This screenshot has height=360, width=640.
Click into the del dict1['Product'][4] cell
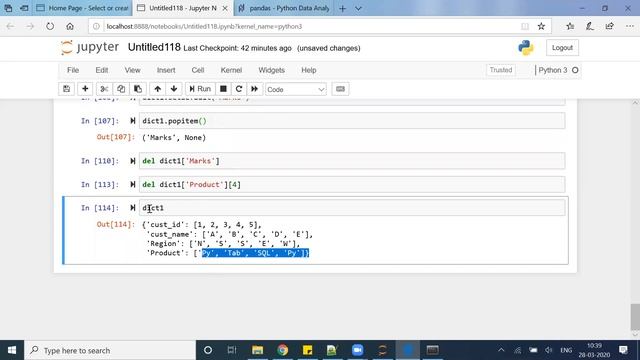[352, 184]
